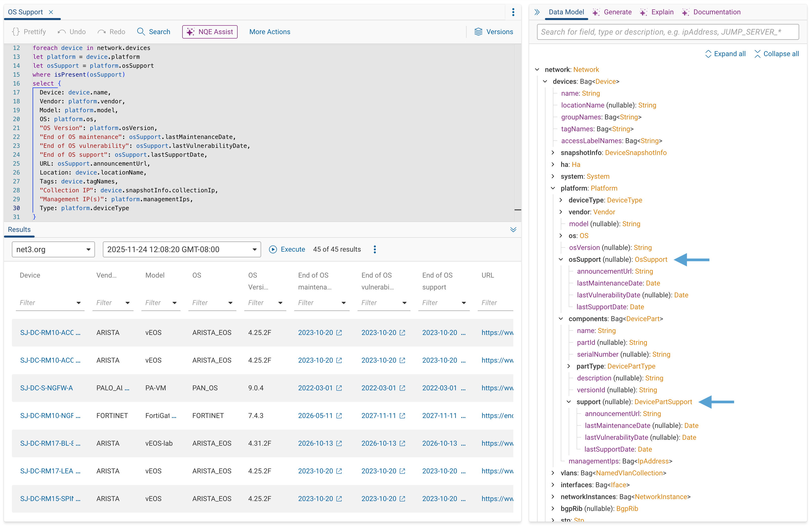Screen dimensions: 812x527
Task: Open Versions using the layers icon
Action: (x=479, y=31)
